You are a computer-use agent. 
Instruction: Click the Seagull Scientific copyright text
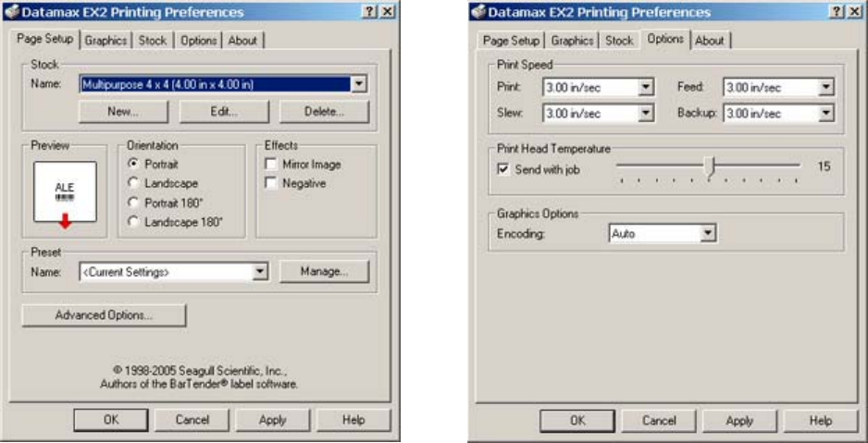tap(199, 377)
